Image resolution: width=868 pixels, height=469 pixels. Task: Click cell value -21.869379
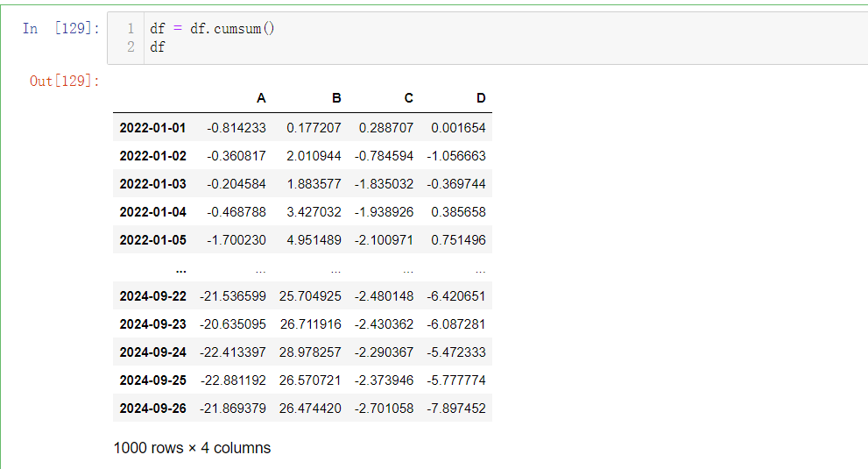click(x=233, y=409)
